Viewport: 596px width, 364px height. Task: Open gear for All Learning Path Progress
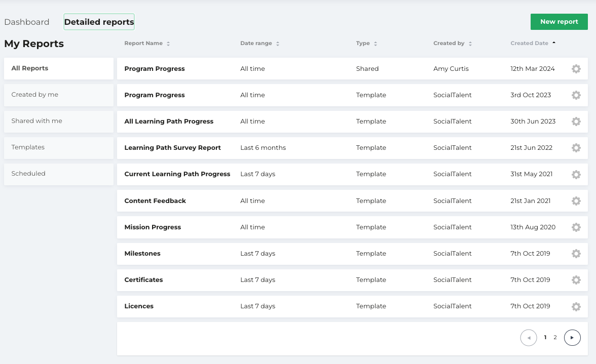point(576,122)
